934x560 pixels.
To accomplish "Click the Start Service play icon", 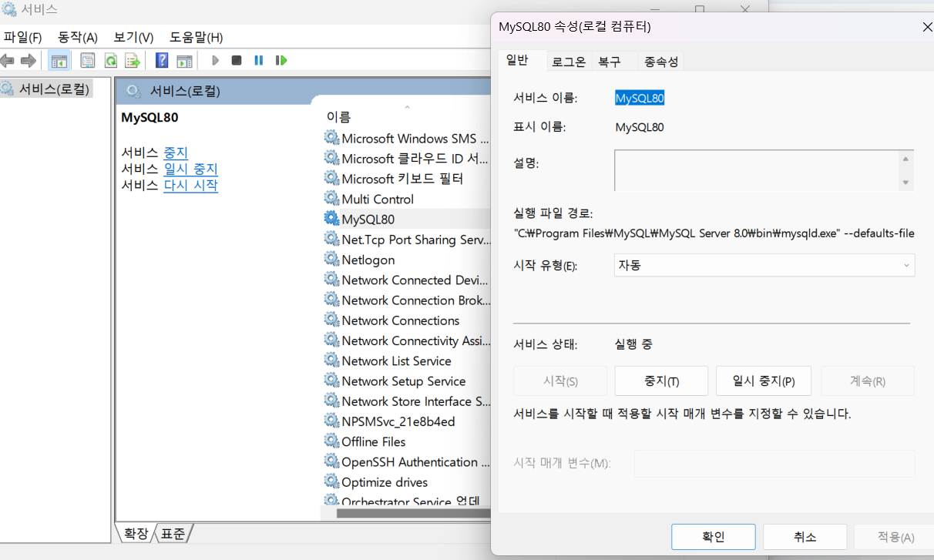I will (x=215, y=60).
